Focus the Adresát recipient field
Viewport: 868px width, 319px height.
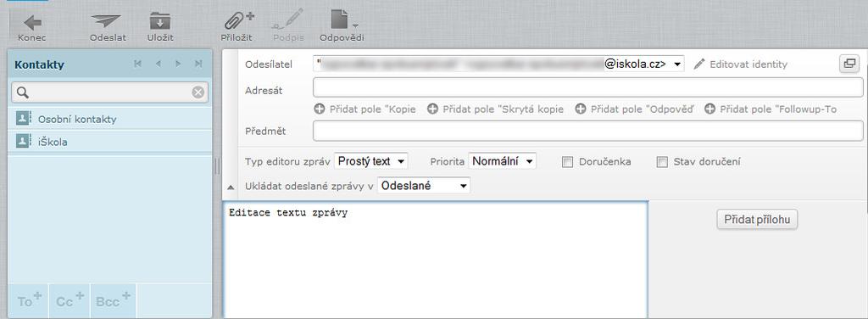coord(588,87)
